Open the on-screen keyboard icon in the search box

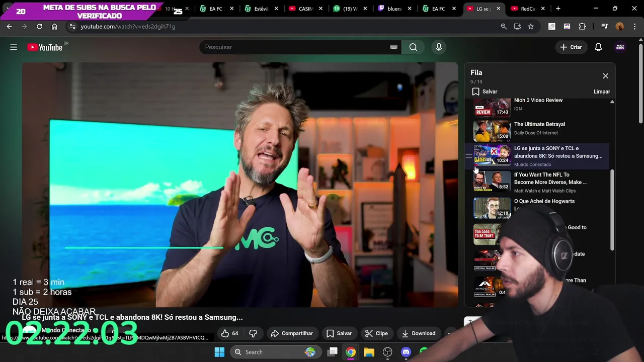point(393,47)
